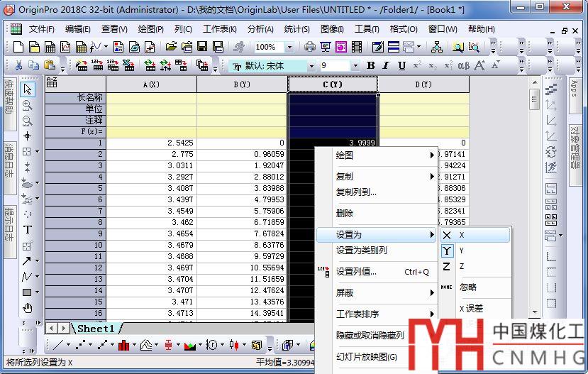Screen dimensions: 588x374
Task: Toggle Underline text formatting
Action: (402, 65)
